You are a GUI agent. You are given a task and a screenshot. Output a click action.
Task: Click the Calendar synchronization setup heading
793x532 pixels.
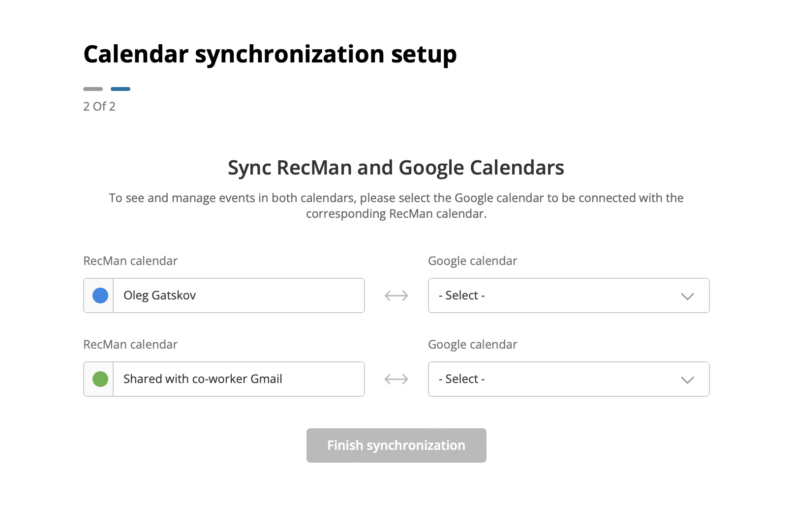tap(270, 54)
